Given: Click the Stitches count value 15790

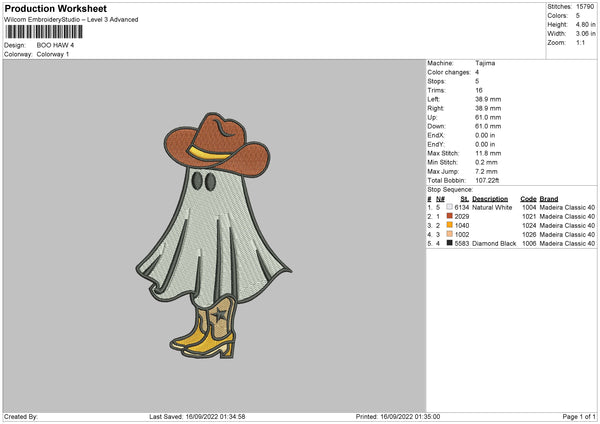Looking at the screenshot, I should [587, 6].
